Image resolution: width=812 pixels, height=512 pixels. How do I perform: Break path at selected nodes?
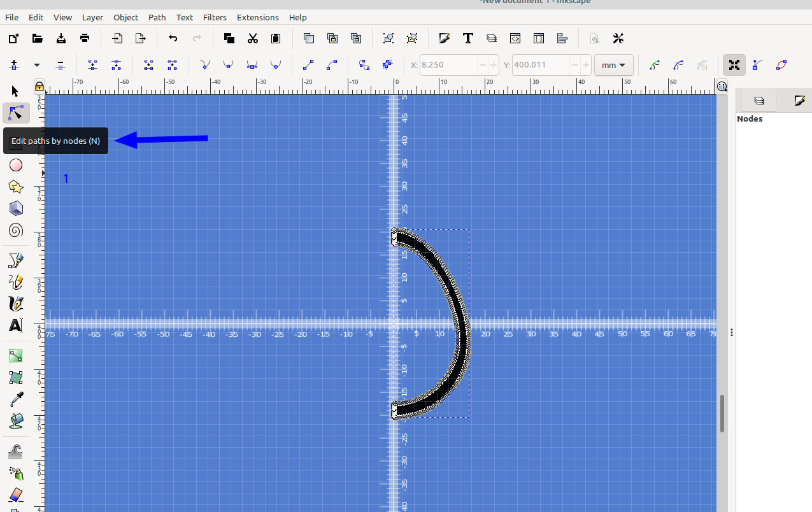coord(116,65)
